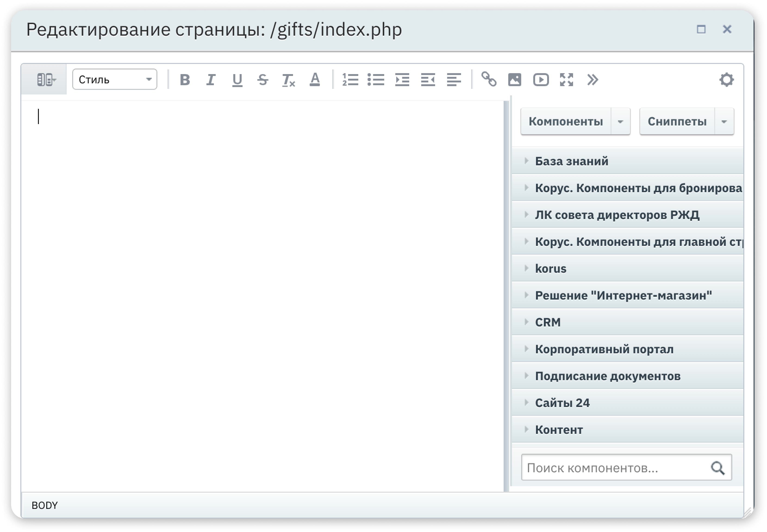
Task: Expand the CRM section
Action: [628, 322]
